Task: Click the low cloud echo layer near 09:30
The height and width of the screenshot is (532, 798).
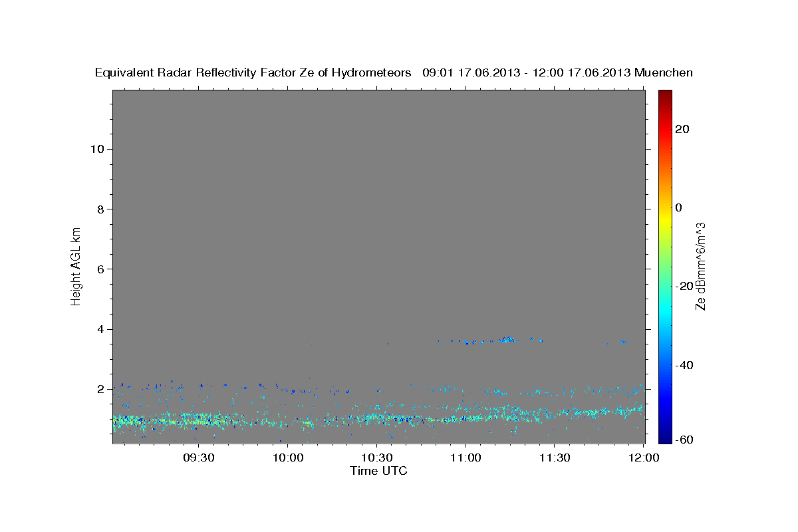Action: pyautogui.click(x=199, y=420)
